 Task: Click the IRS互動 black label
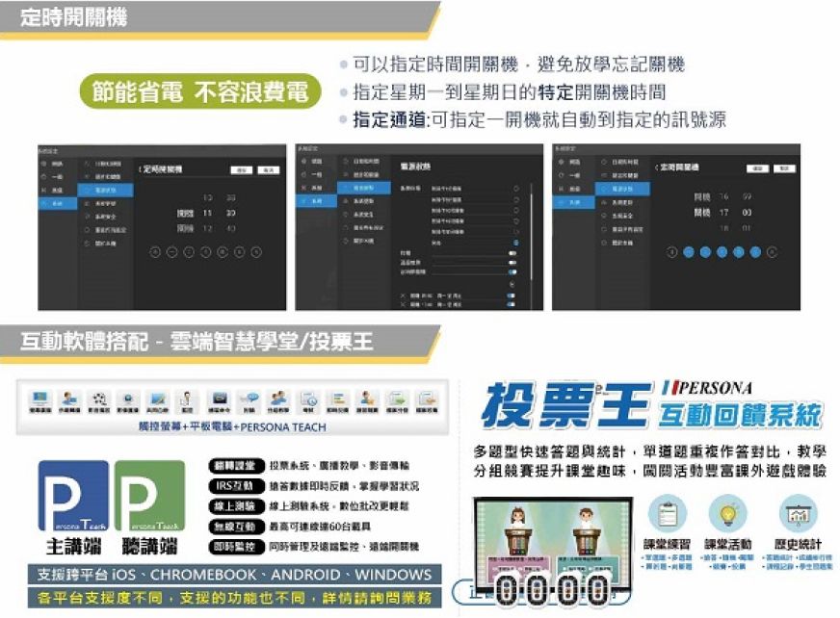coord(235,486)
